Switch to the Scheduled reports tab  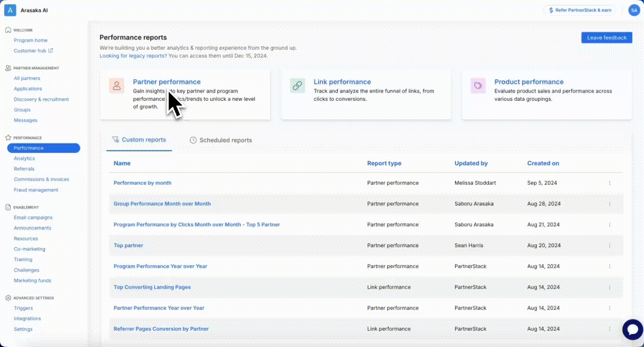coord(221,140)
